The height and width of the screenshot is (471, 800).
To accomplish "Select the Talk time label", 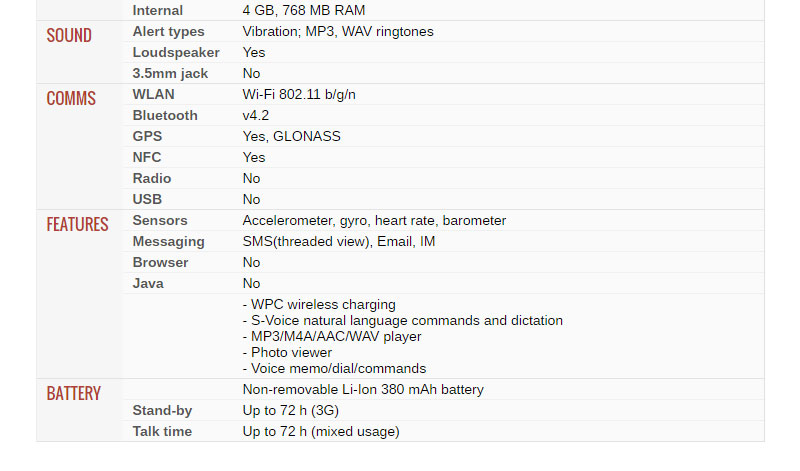I will click(x=162, y=431).
